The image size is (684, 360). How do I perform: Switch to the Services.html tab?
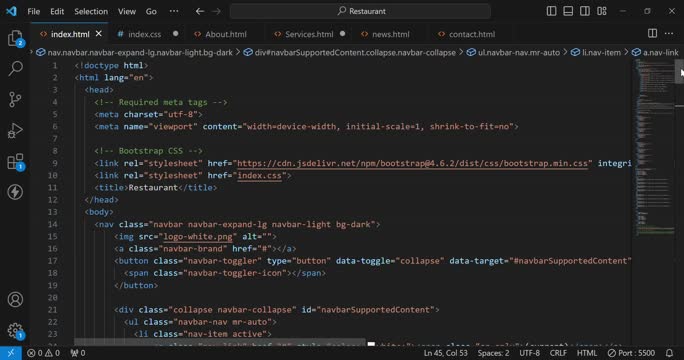[309, 34]
